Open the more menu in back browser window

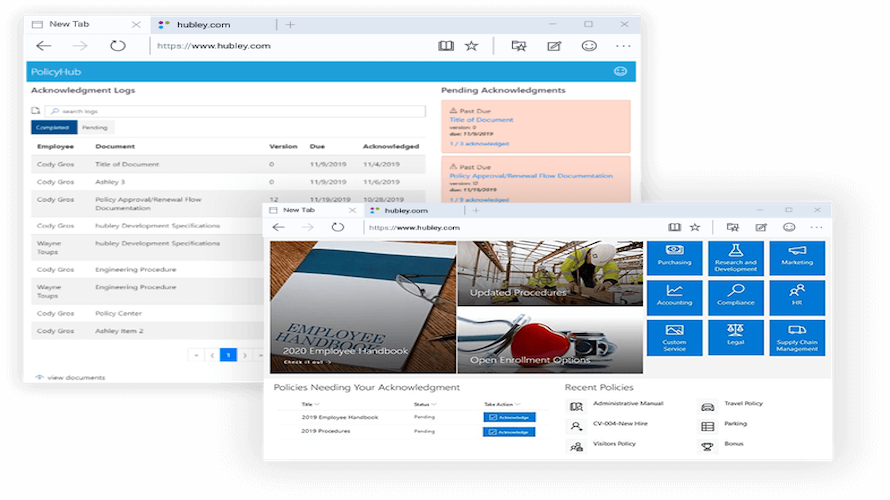point(623,46)
